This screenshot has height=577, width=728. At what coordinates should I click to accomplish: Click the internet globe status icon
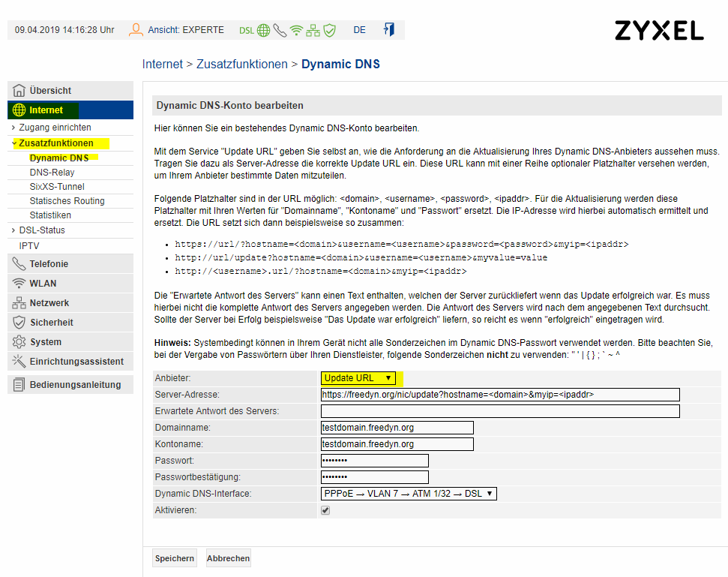[x=263, y=30]
